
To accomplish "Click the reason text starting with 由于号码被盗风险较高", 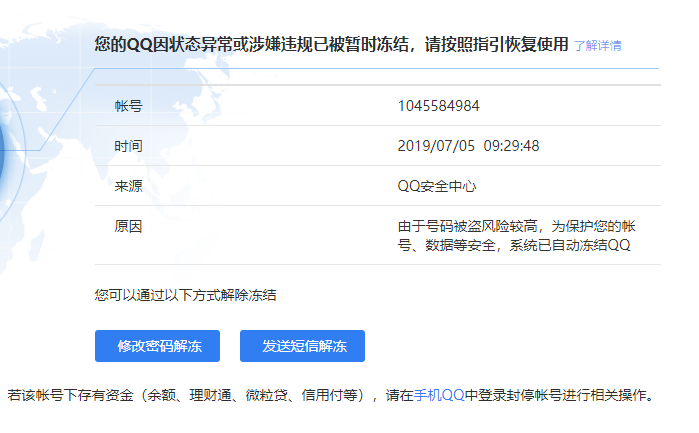I will [516, 235].
